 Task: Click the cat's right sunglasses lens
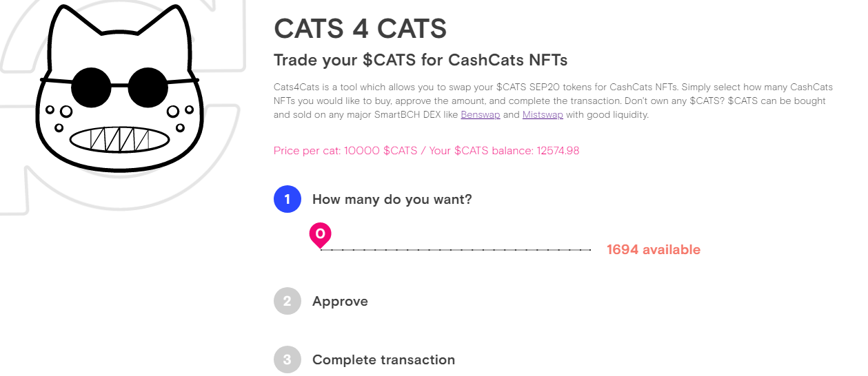pos(149,85)
